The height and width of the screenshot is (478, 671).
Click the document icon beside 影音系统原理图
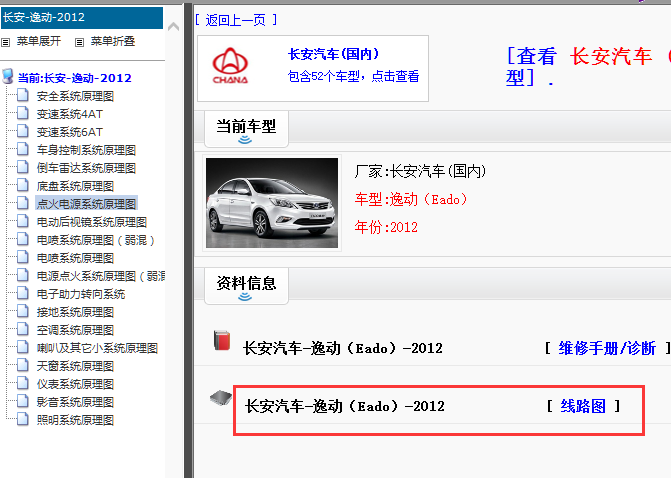pyautogui.click(x=23, y=401)
